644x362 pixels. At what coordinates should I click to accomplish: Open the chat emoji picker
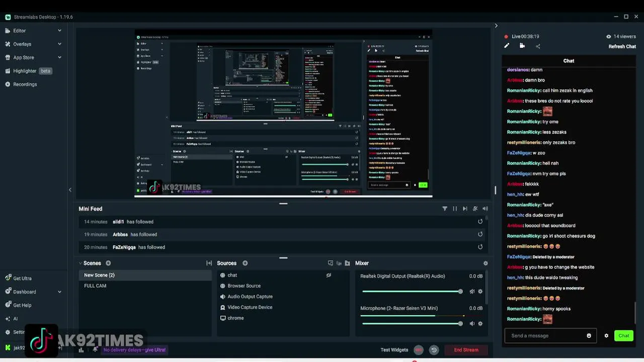pos(589,336)
